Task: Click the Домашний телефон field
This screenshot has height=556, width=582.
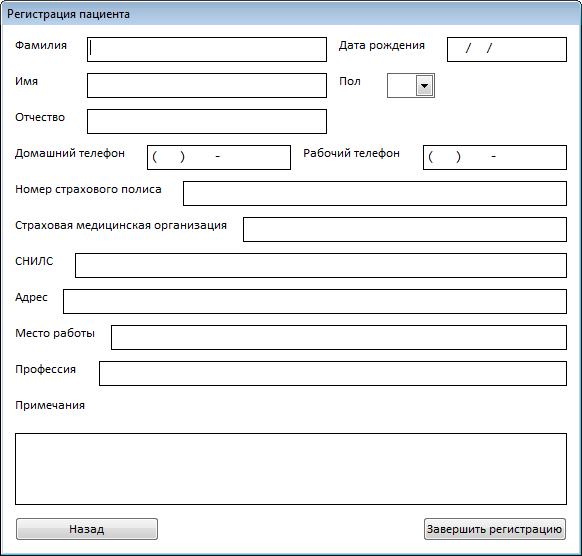Action: click(x=219, y=157)
